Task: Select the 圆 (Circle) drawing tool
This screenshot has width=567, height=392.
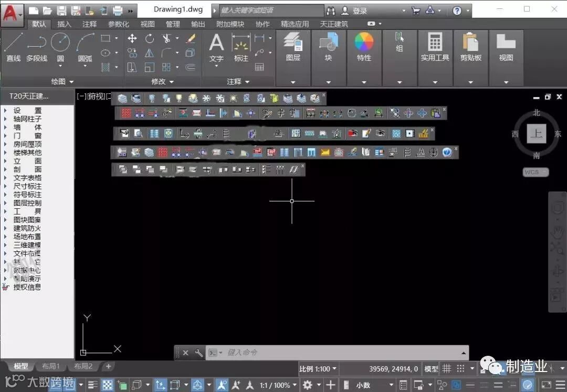Action: pyautogui.click(x=60, y=47)
